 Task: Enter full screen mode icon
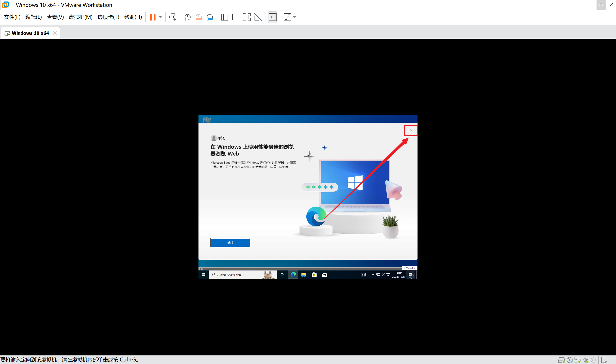pos(246,17)
